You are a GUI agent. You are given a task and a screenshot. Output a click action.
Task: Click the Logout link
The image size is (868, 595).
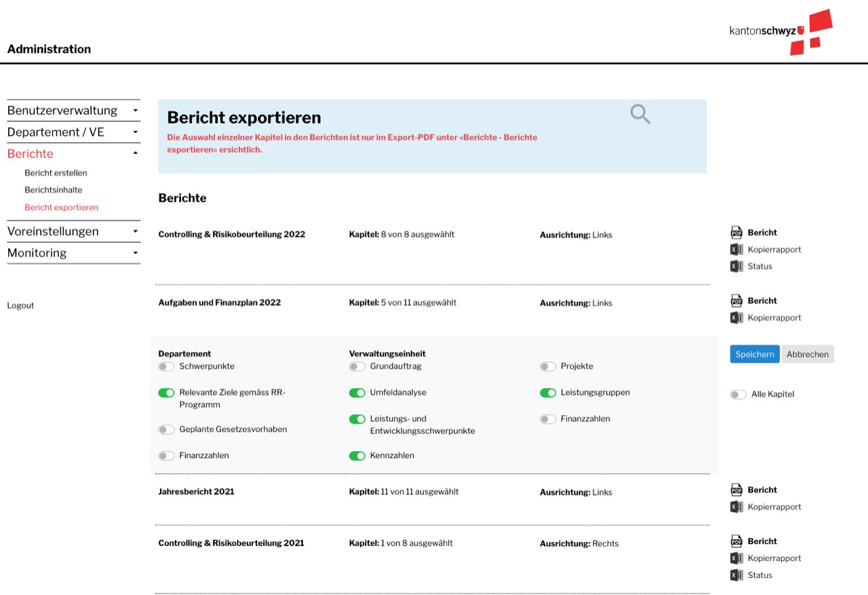[20, 306]
